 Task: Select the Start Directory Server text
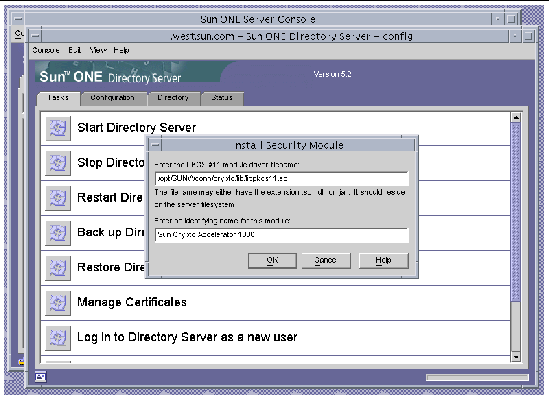click(x=137, y=128)
